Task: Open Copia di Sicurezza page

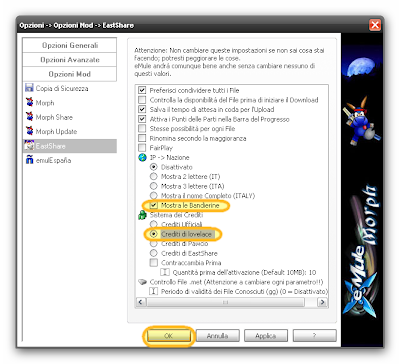Action: (70, 88)
